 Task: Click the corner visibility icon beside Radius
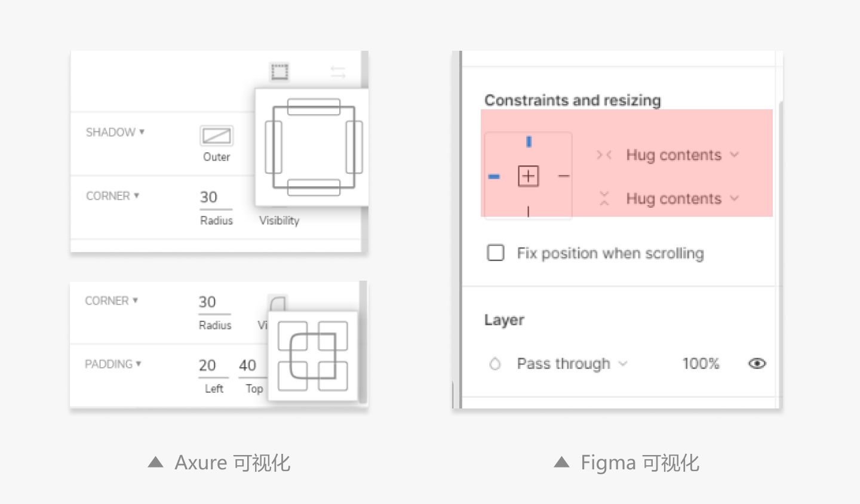click(x=278, y=303)
